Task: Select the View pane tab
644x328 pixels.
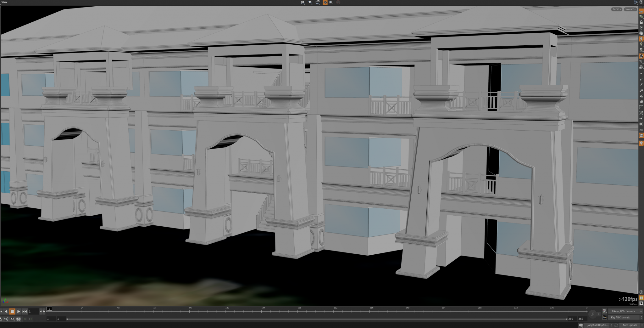Action: pyautogui.click(x=4, y=2)
